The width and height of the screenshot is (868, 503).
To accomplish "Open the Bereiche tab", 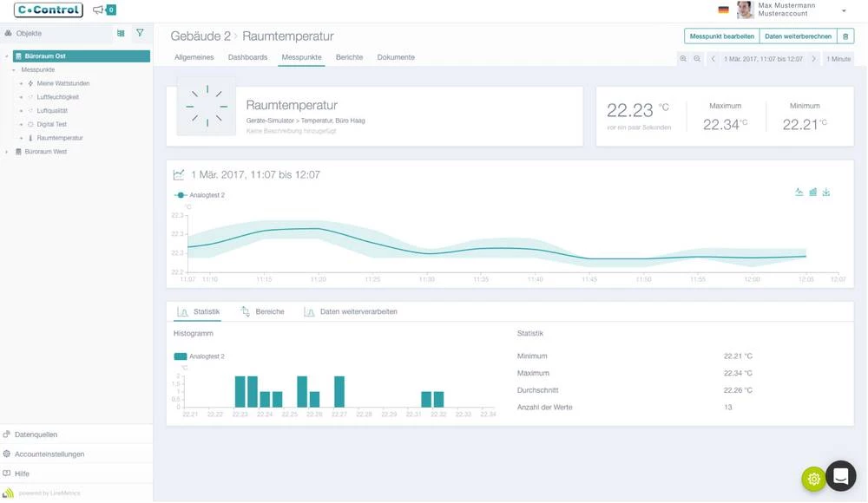I will pos(269,311).
